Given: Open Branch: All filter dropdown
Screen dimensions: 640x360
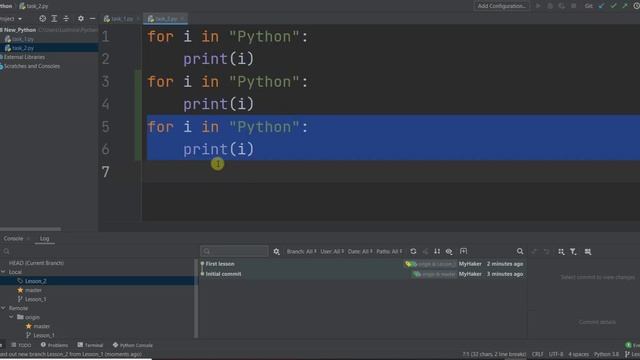Looking at the screenshot, I should coord(302,251).
